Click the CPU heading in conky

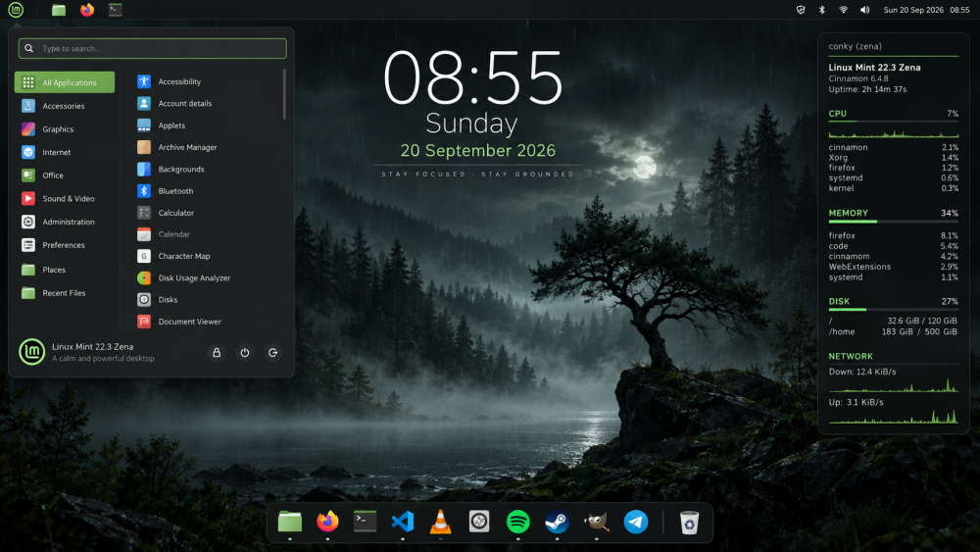tap(838, 114)
